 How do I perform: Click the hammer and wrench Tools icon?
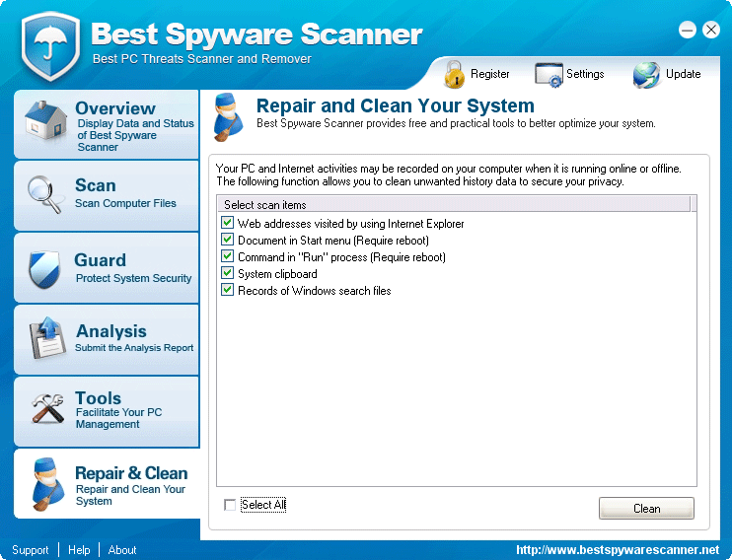click(x=47, y=408)
